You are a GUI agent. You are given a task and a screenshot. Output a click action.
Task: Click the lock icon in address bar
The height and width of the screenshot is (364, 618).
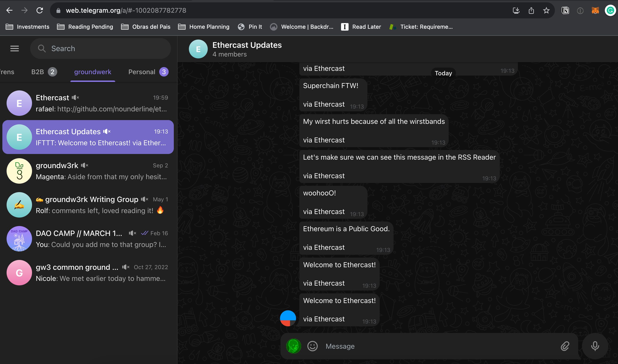coord(58,11)
